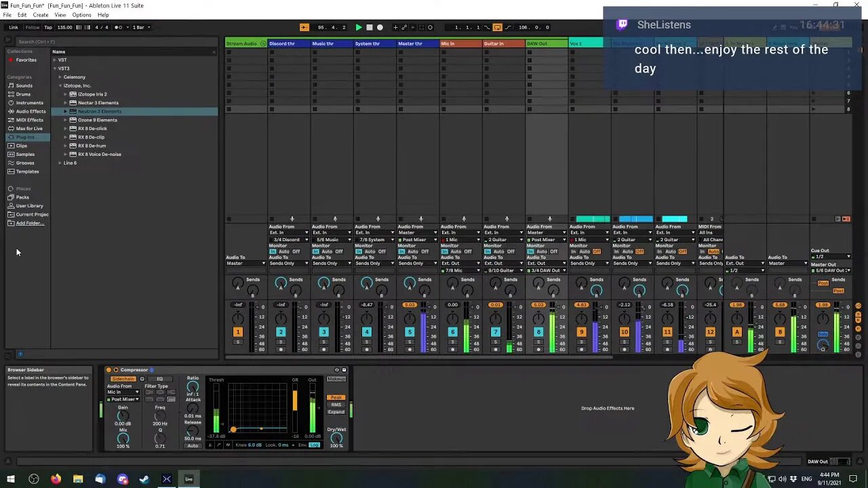This screenshot has height=488, width=868.
Task: Open the quantization 1 Bar dropdown
Action: click(140, 27)
